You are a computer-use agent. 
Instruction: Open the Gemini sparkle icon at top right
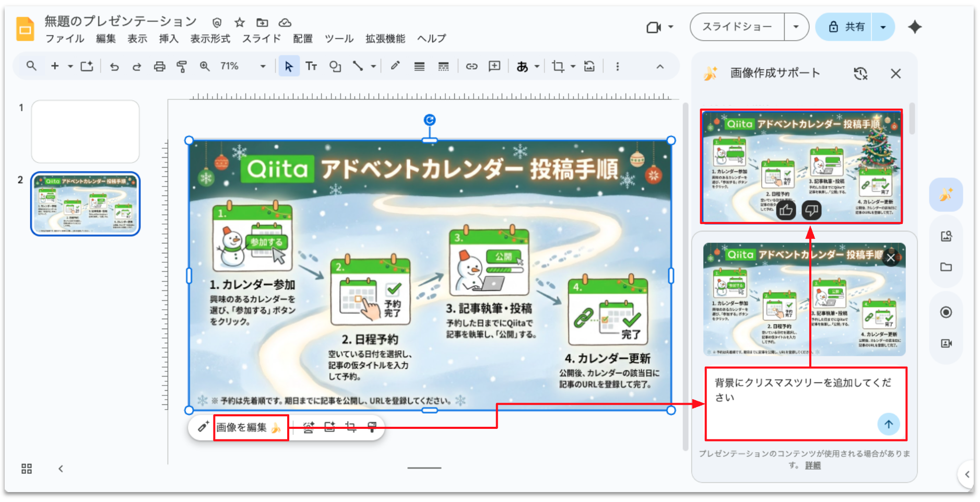point(915,27)
